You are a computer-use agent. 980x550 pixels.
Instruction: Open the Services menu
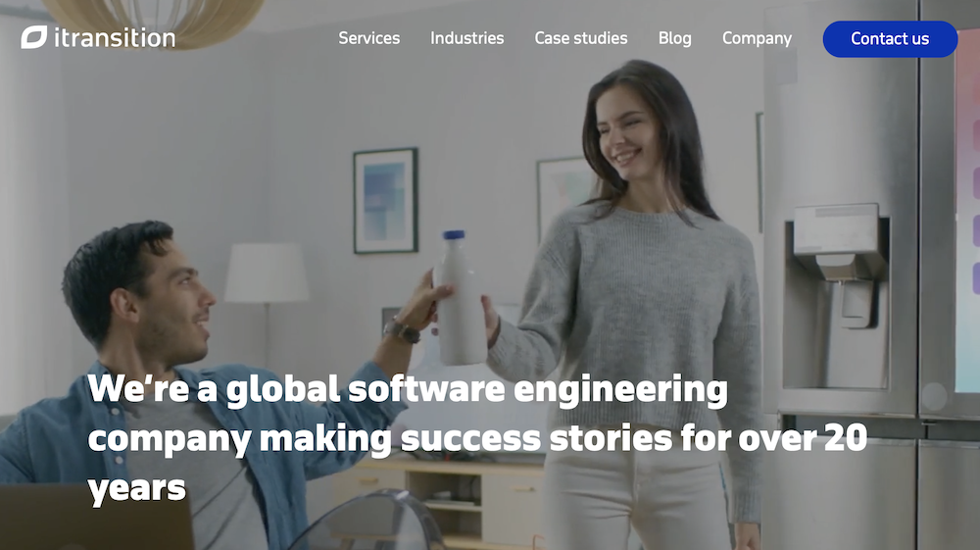click(368, 38)
